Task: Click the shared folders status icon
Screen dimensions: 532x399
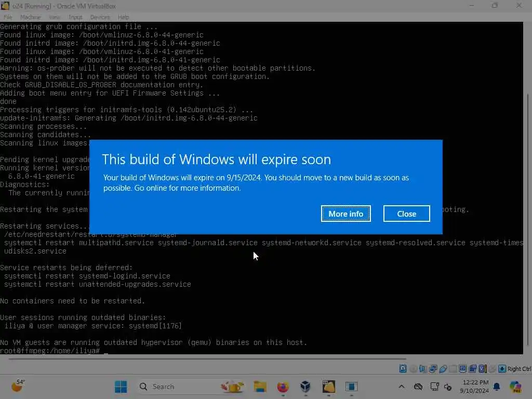Action: (x=453, y=368)
